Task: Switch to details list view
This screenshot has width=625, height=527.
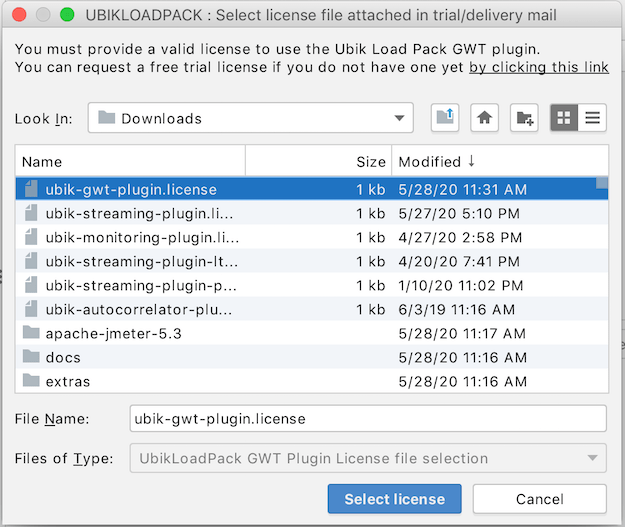Action: (x=592, y=118)
